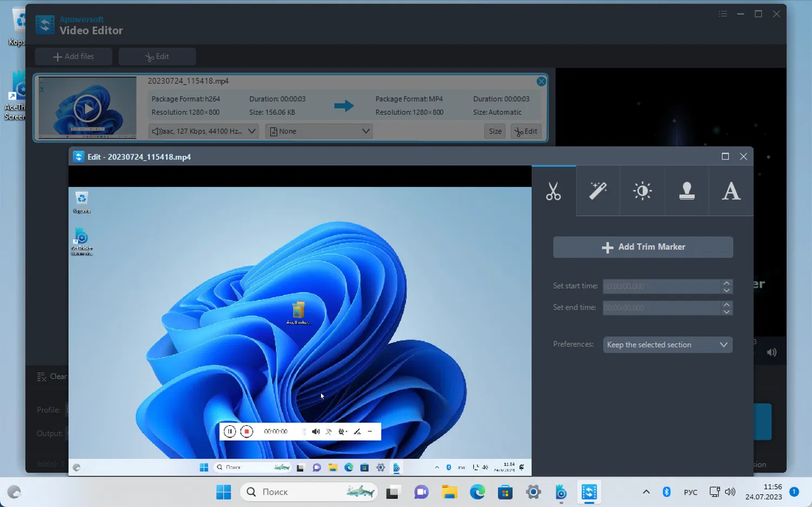
Task: Open the aac audio track dropdown
Action: [x=204, y=131]
